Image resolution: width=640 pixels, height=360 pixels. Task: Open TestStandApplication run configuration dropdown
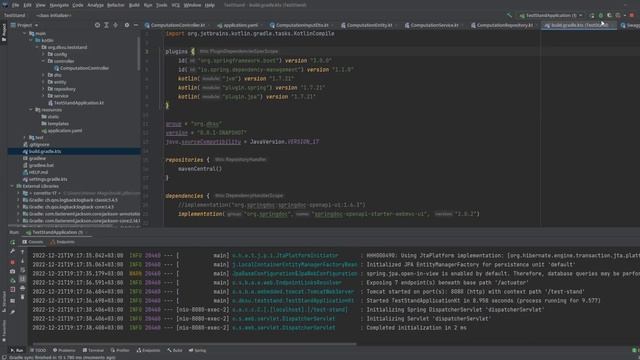click(551, 16)
